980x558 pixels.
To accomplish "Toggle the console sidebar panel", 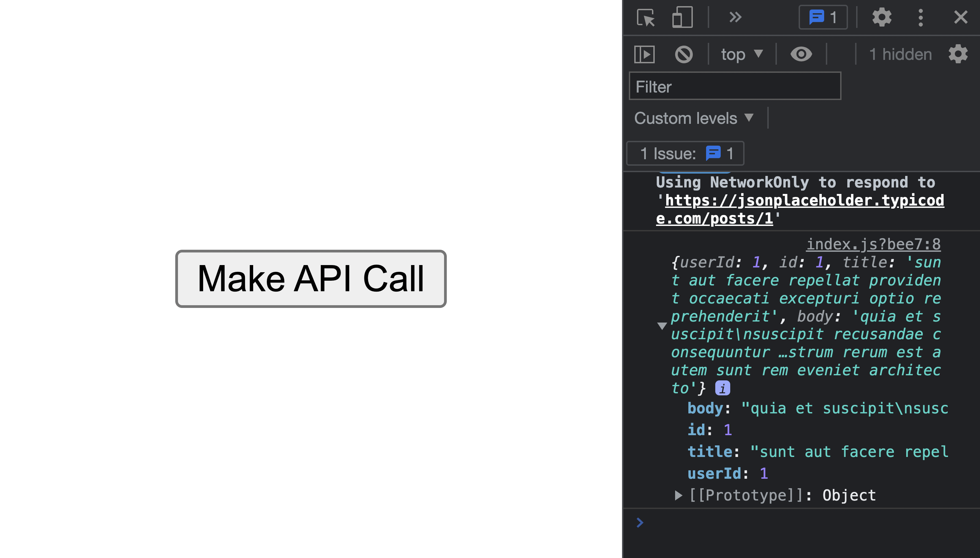I will (644, 54).
